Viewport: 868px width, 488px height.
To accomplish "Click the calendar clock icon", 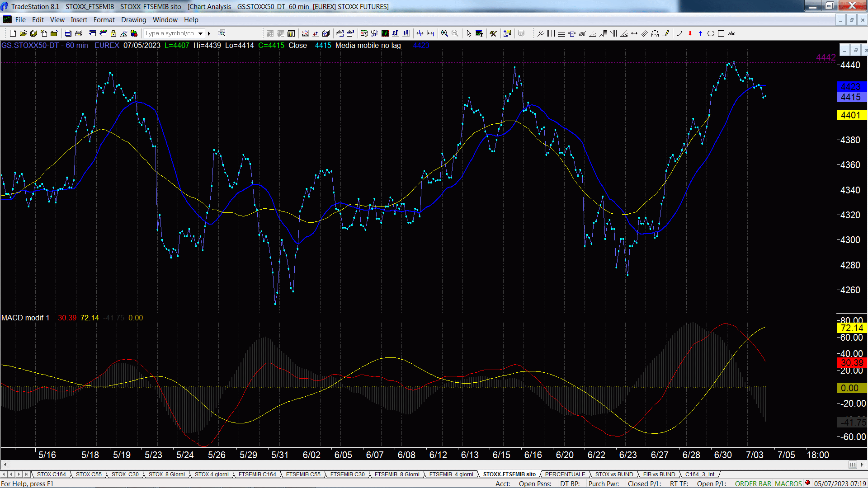I will (364, 33).
